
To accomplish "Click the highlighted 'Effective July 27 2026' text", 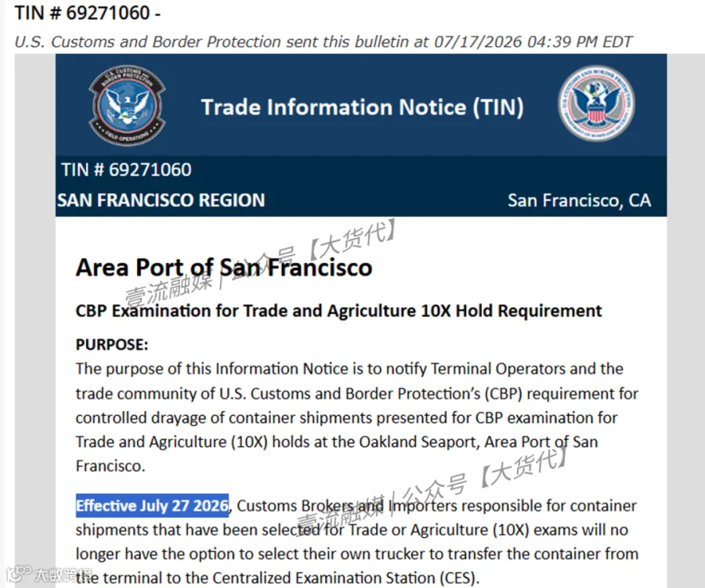I will [x=152, y=505].
